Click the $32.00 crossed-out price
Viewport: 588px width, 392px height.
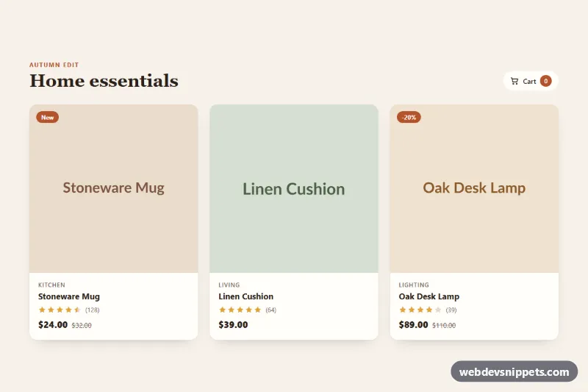pyautogui.click(x=82, y=326)
